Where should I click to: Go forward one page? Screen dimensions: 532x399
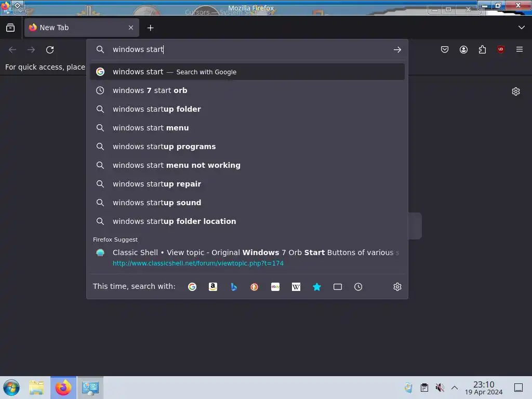[x=31, y=49]
